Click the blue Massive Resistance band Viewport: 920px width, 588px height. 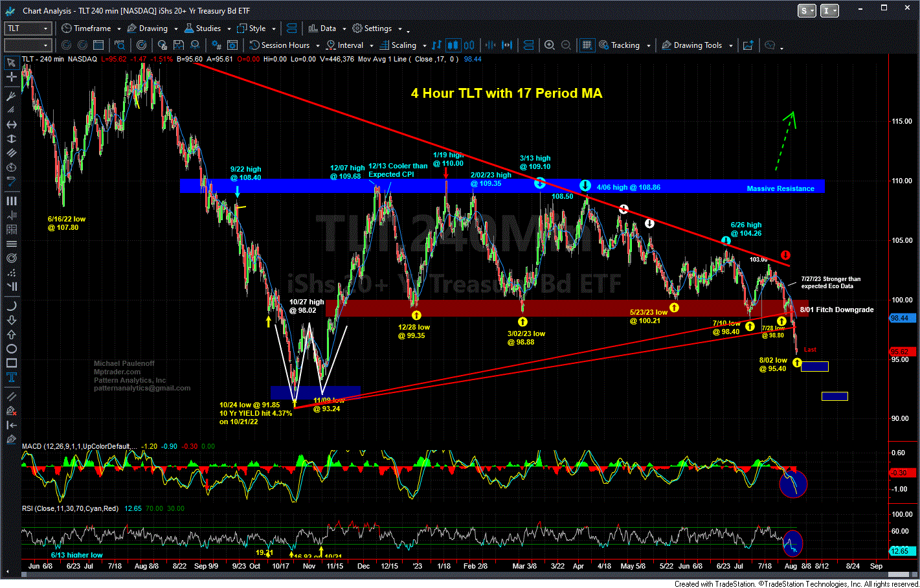(x=502, y=186)
